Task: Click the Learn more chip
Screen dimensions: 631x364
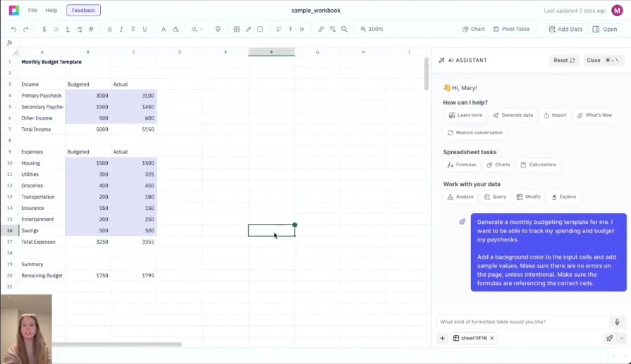Action: coord(465,115)
